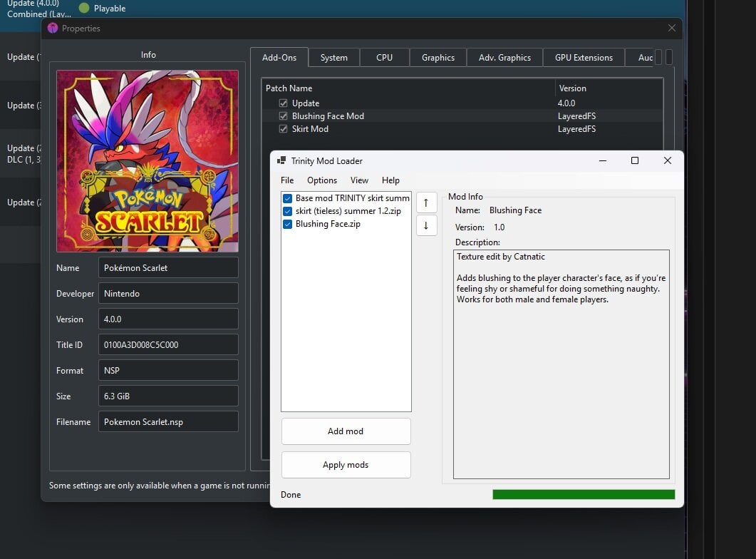This screenshot has width=756, height=559.
Task: Click the 4.0.0 version of Update patch
Action: pos(566,103)
